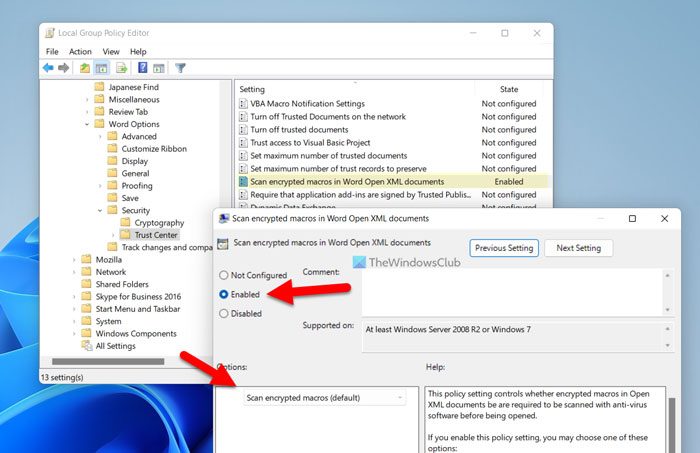Toggle the Show/Hide Action Pane toolbar icon
The height and width of the screenshot is (453, 700).
coord(159,68)
